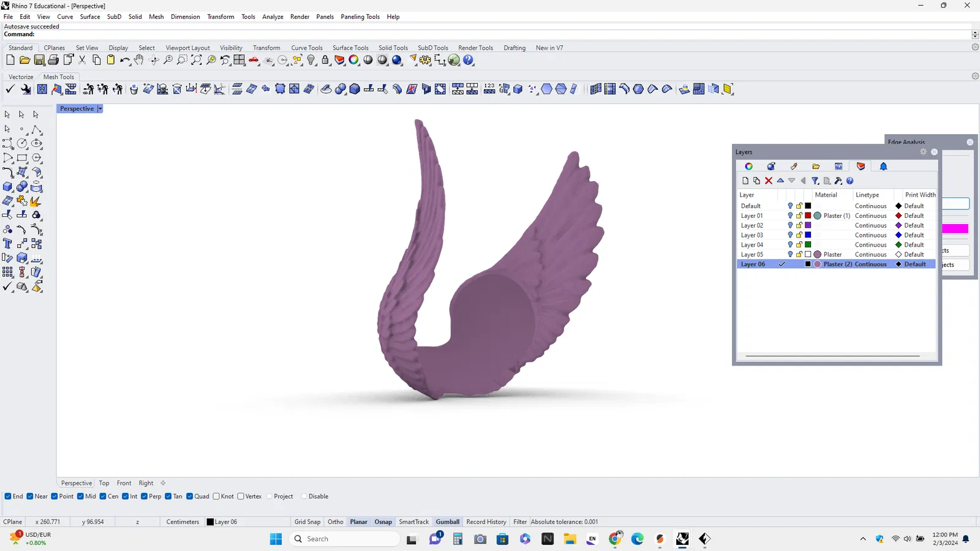This screenshot has height=551, width=980.
Task: Open the Centimeters units selector in status bar
Action: click(183, 522)
